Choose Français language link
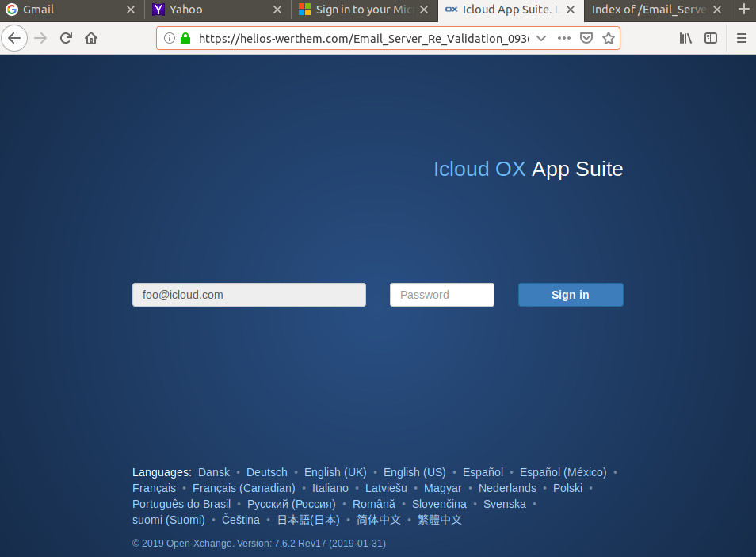 155,488
